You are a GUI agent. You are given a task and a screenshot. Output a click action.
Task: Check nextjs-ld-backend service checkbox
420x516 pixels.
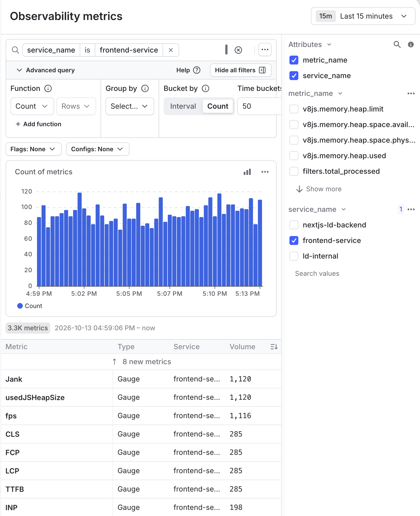294,225
